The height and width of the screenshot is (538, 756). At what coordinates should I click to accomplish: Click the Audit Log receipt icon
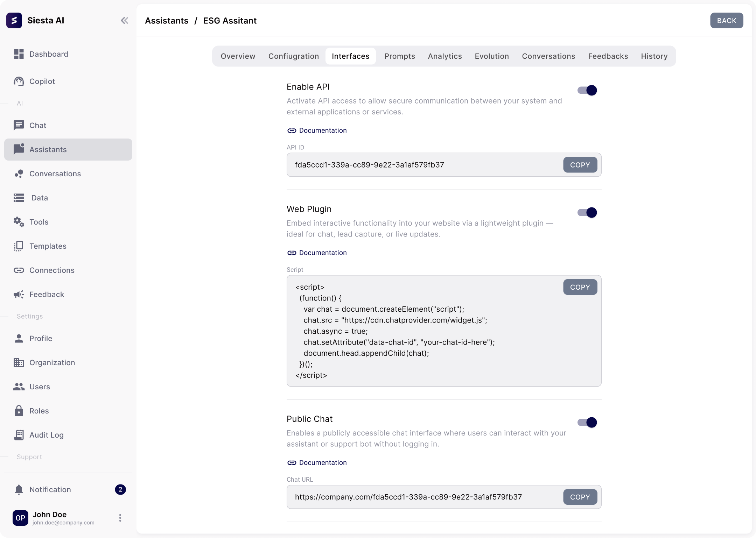[19, 435]
